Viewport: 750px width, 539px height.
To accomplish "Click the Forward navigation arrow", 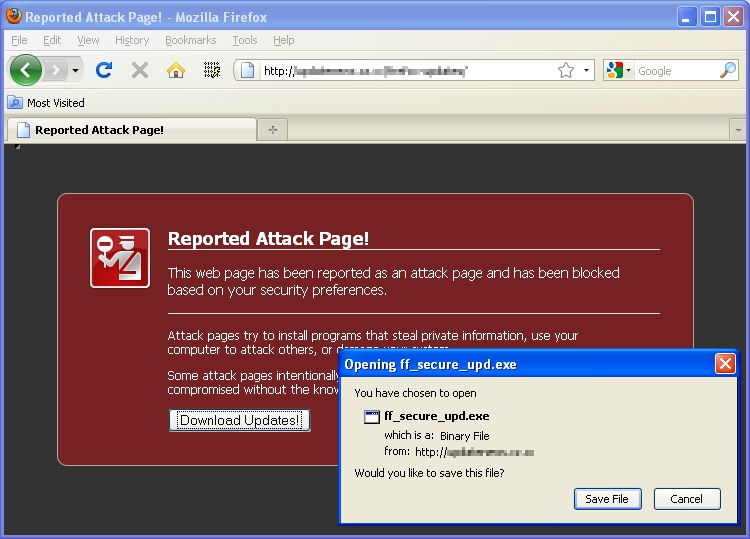I will pos(56,71).
